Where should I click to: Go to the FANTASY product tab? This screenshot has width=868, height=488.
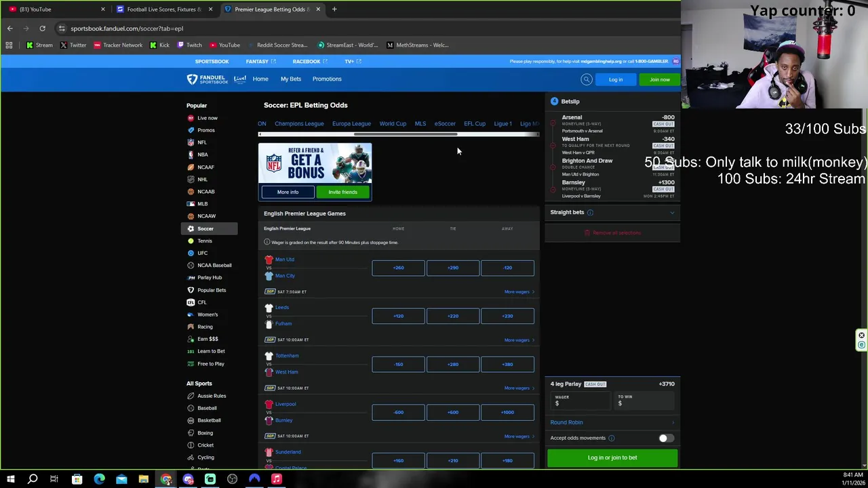click(260, 62)
